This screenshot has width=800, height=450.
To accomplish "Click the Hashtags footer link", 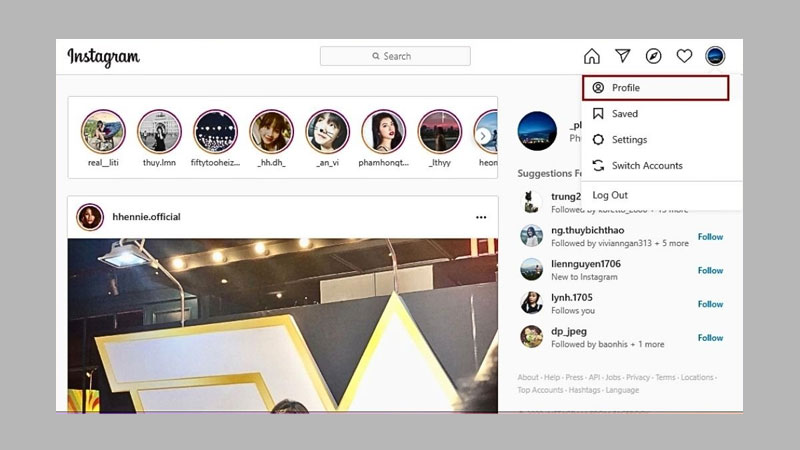I will click(585, 390).
